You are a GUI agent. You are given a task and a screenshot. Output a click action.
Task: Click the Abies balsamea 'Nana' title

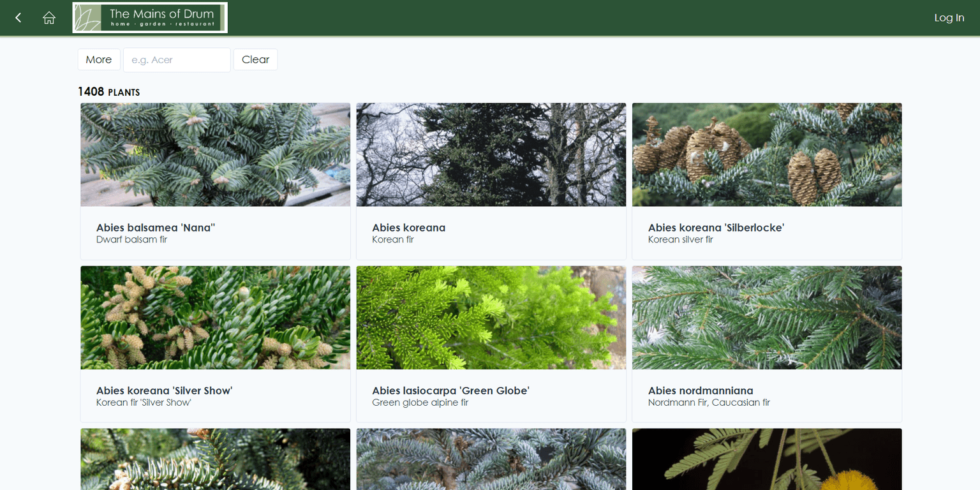click(156, 228)
